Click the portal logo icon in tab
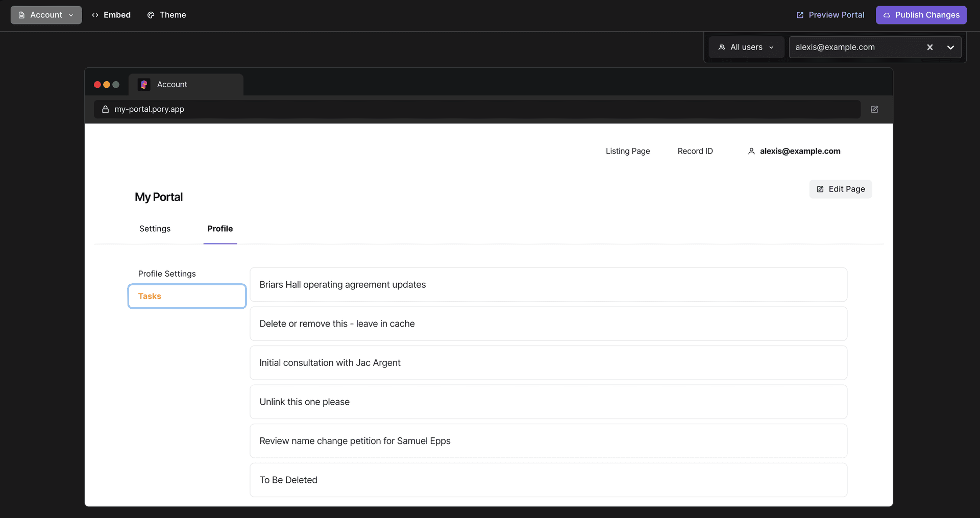This screenshot has width=980, height=518. click(144, 85)
